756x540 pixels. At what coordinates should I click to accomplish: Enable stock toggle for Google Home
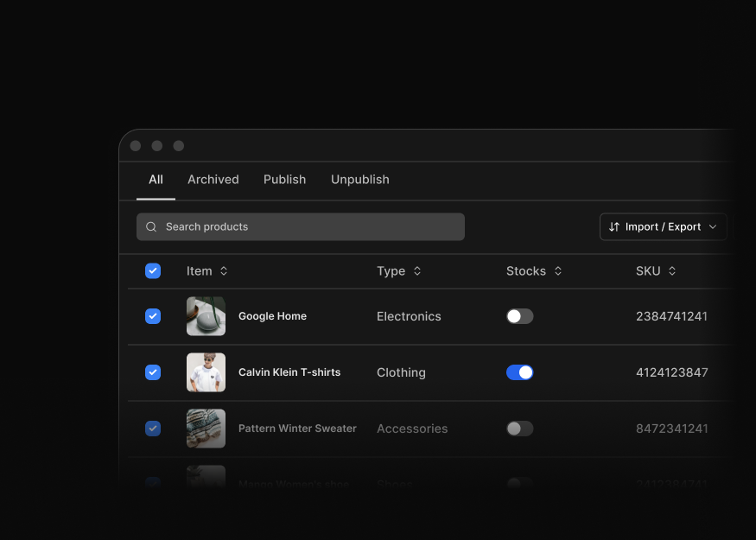(520, 316)
